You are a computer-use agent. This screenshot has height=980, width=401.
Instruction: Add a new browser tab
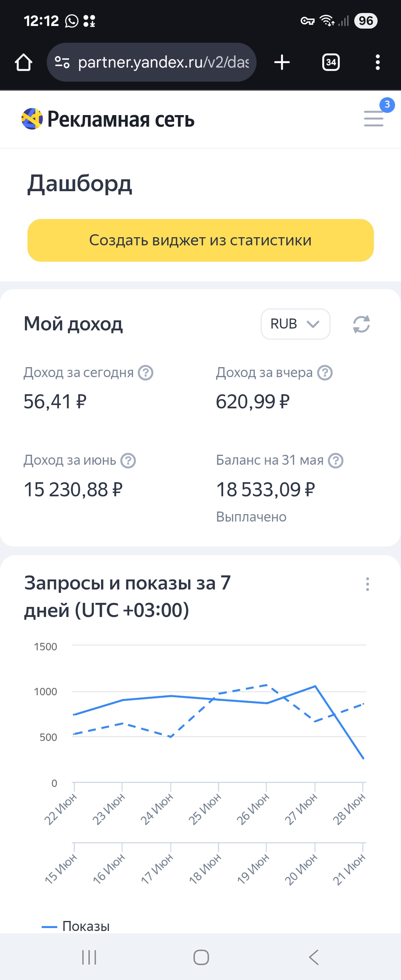click(x=282, y=62)
